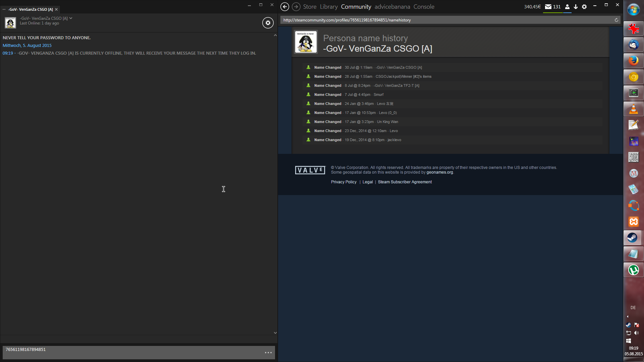Click the chat settings gear button
Image resolution: width=644 pixels, height=362 pixels.
(x=268, y=23)
